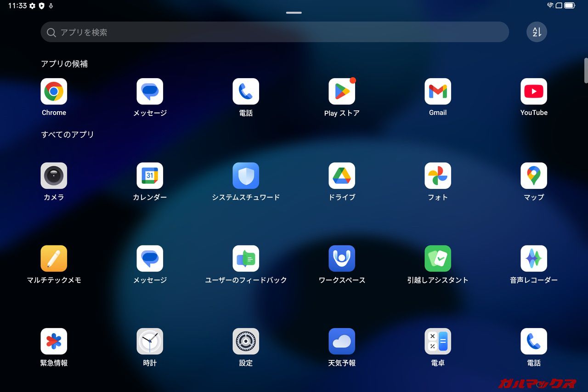Start the 音声レコーダー app
The height and width of the screenshot is (392, 588).
click(534, 258)
